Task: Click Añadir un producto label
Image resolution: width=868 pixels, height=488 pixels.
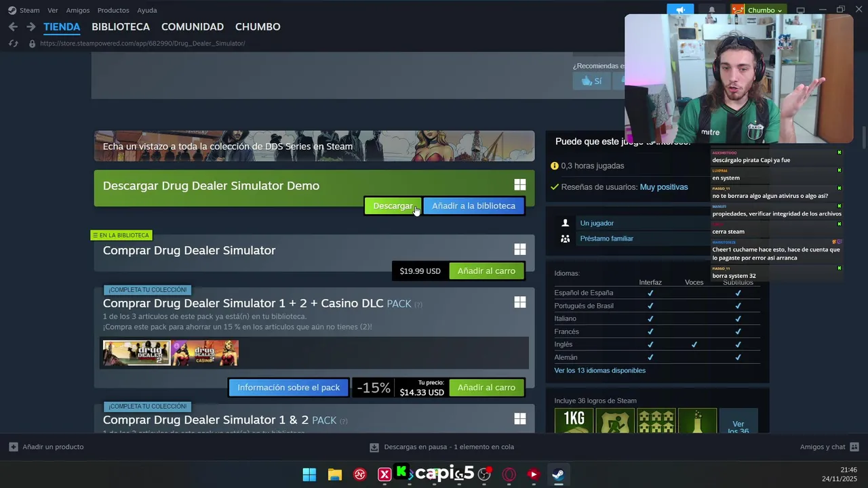Action: (x=53, y=447)
